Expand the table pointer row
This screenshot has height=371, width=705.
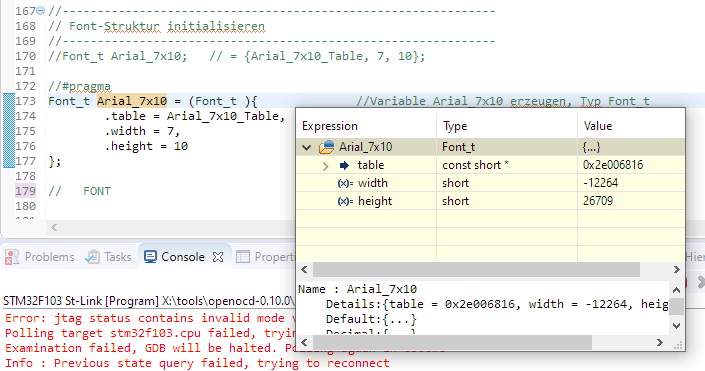coord(326,166)
